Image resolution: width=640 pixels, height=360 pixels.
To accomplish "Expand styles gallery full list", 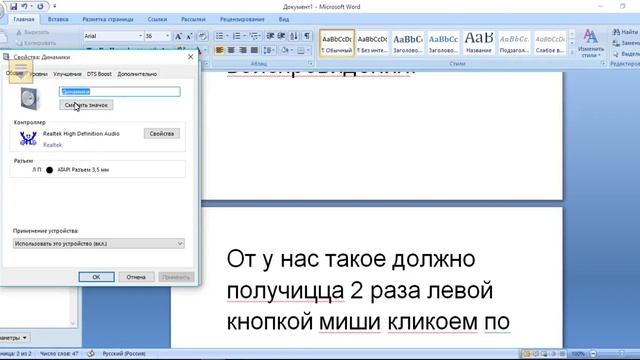I will point(572,52).
